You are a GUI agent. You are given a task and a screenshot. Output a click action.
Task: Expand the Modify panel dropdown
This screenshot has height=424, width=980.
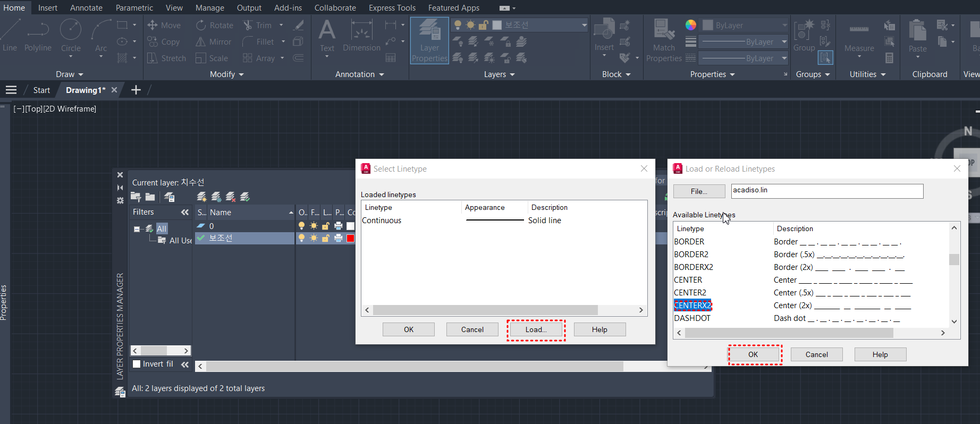(227, 74)
